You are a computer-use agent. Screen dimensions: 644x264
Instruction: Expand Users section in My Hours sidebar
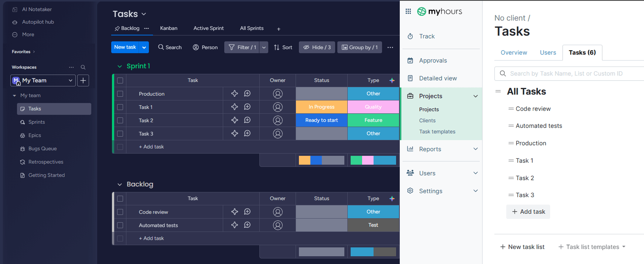476,173
